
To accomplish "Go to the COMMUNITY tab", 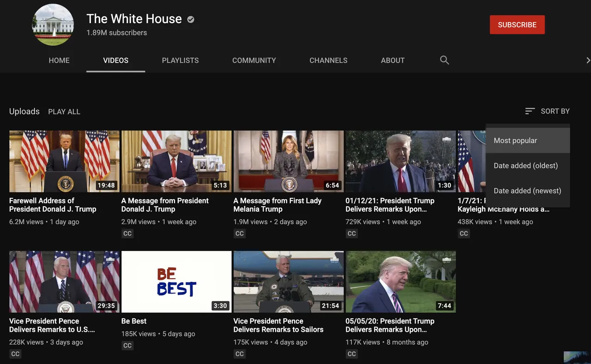I will (x=254, y=60).
